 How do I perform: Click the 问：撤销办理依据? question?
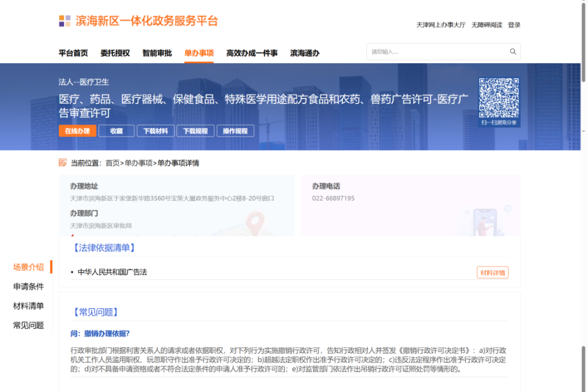[100, 333]
